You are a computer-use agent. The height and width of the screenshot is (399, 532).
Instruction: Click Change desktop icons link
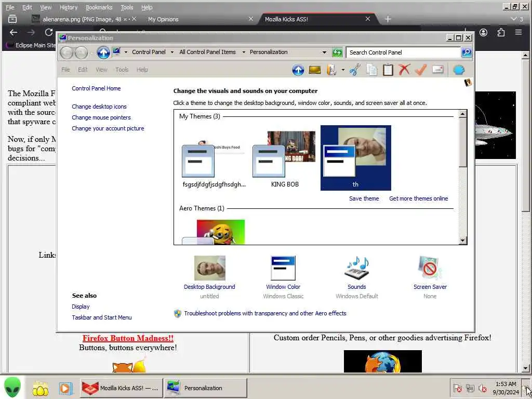[x=99, y=107]
